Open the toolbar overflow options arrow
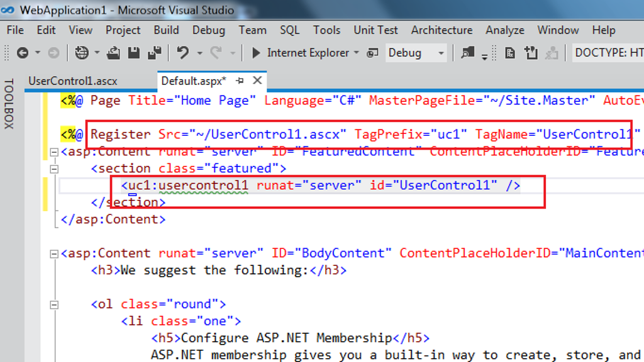This screenshot has width=644, height=362. tap(485, 56)
